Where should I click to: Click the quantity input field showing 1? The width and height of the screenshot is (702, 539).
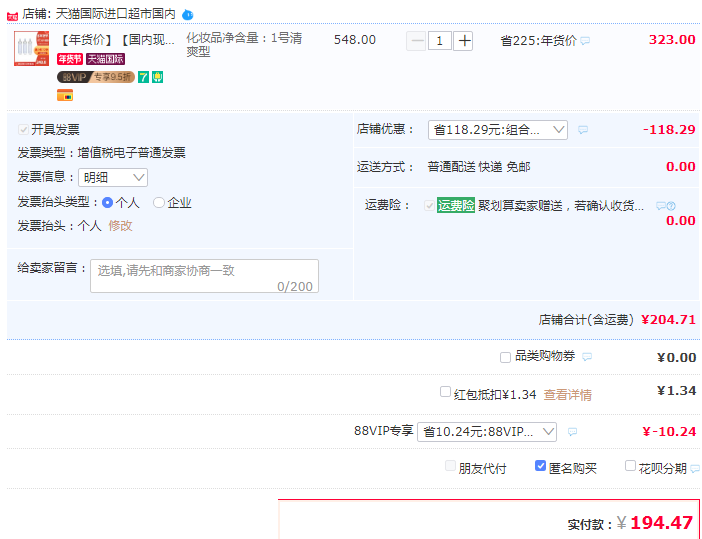[440, 41]
